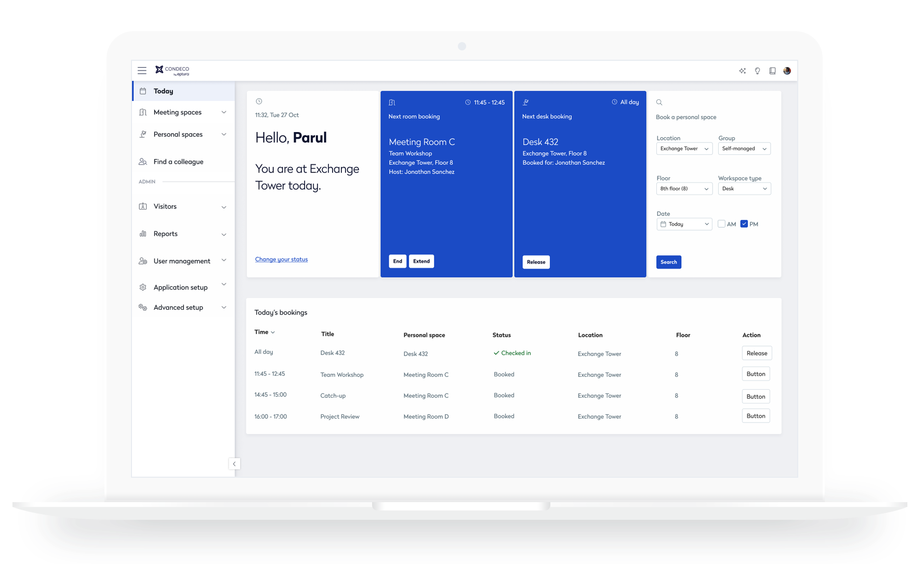This screenshot has width=924, height=564.
Task: Click the Time column sort header
Action: click(x=265, y=332)
